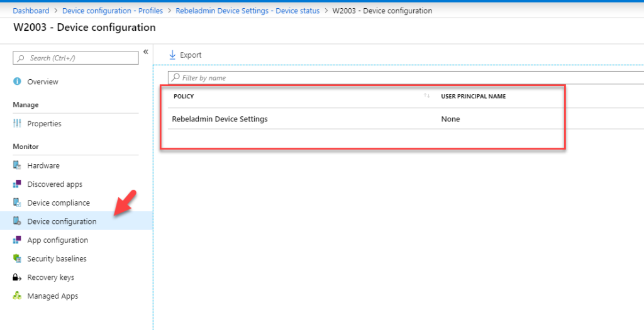Collapse the sidebar using double chevron
Viewport: 644px width, 330px height.
pyautogui.click(x=145, y=52)
